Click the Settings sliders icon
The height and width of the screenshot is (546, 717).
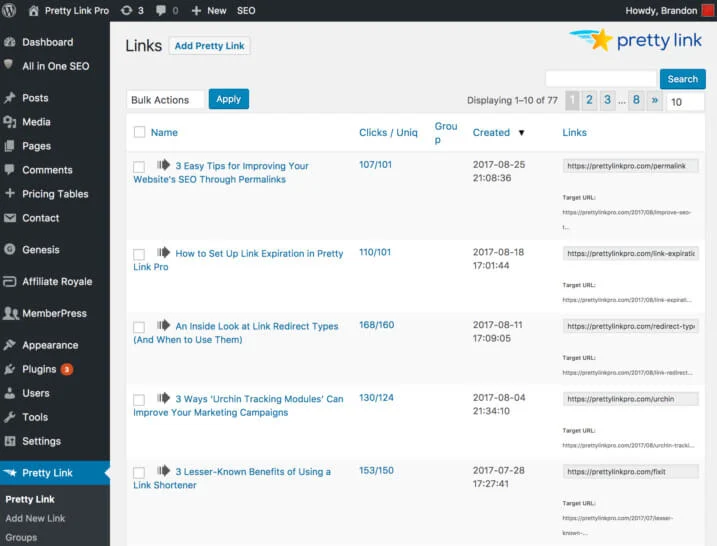click(x=10, y=441)
